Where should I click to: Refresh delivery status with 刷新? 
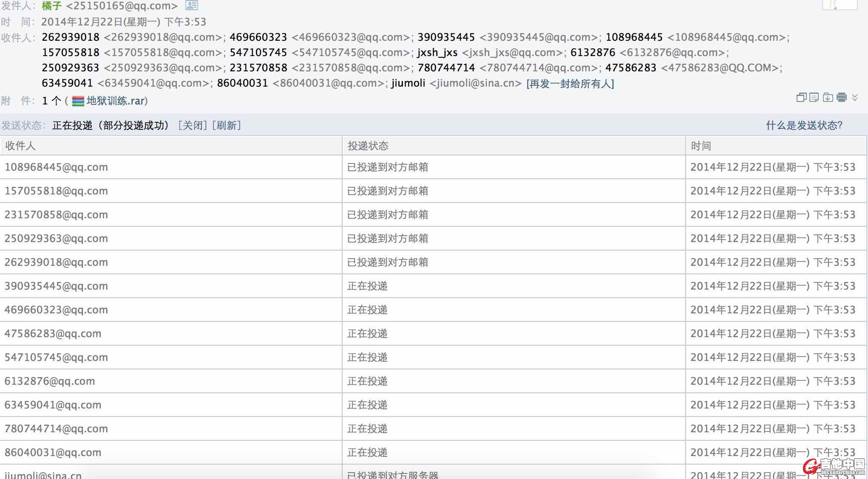226,125
